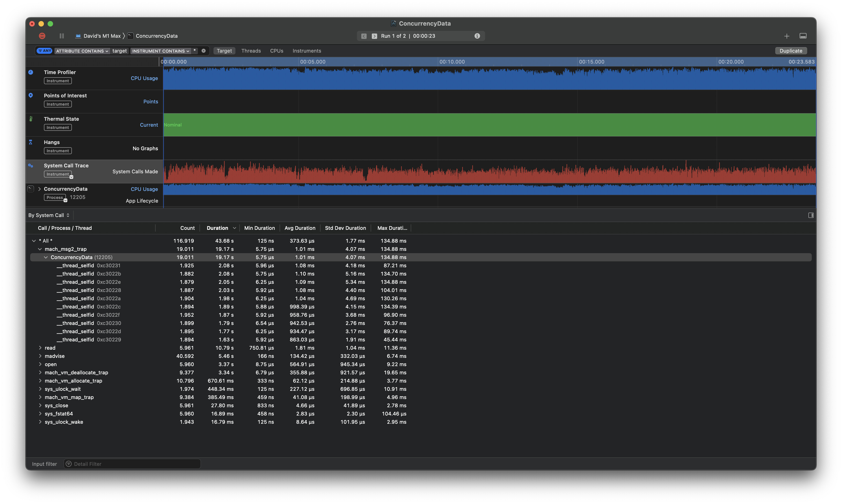Toggle the extended detail sidebar icon
The image size is (842, 504).
(x=811, y=215)
